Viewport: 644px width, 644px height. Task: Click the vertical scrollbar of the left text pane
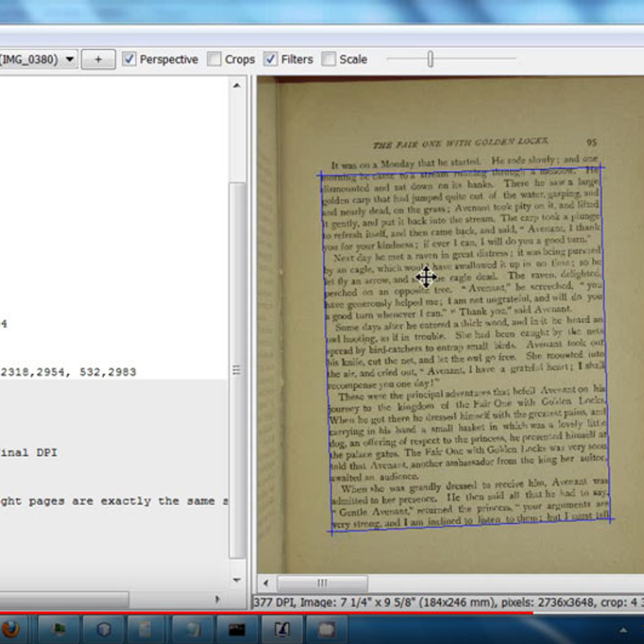(237, 369)
